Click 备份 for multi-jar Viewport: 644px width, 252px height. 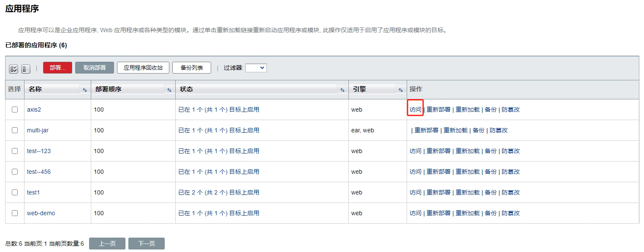click(x=478, y=130)
